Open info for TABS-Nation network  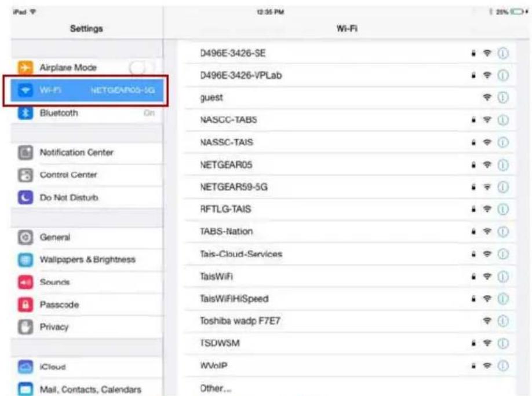503,232
